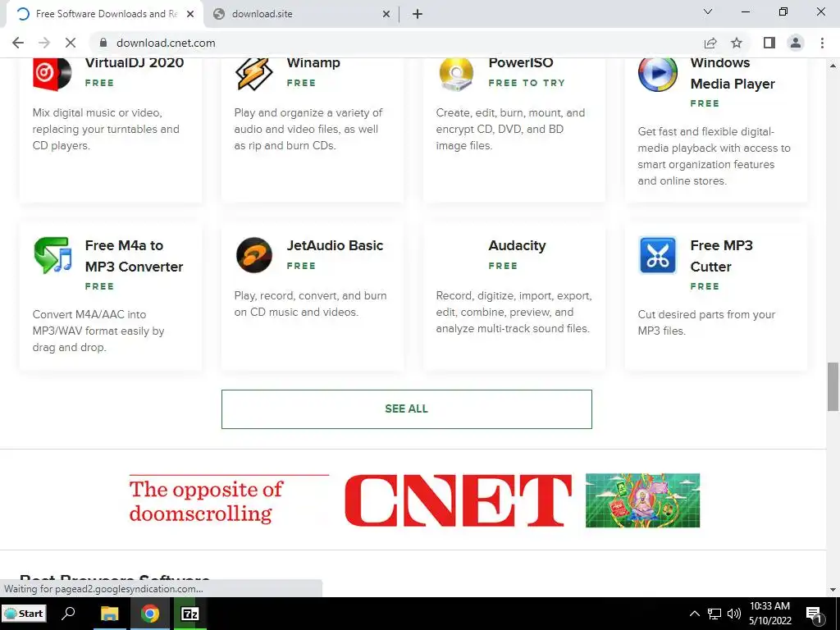The width and height of the screenshot is (840, 630).
Task: Click the Free M4a to MP3 Converter icon
Action: point(52,256)
